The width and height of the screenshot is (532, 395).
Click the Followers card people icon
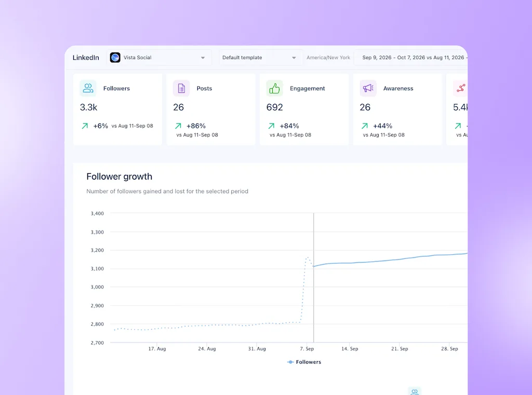pos(88,88)
